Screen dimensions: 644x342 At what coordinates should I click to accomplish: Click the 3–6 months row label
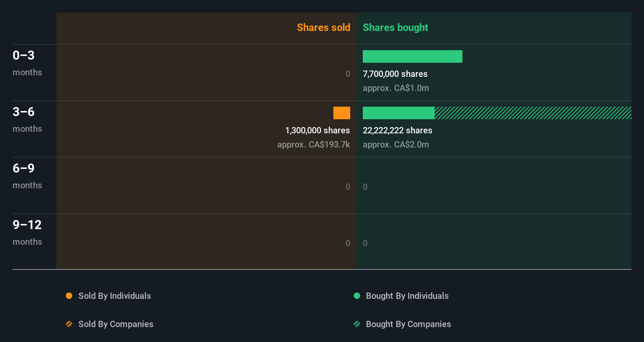(x=27, y=119)
